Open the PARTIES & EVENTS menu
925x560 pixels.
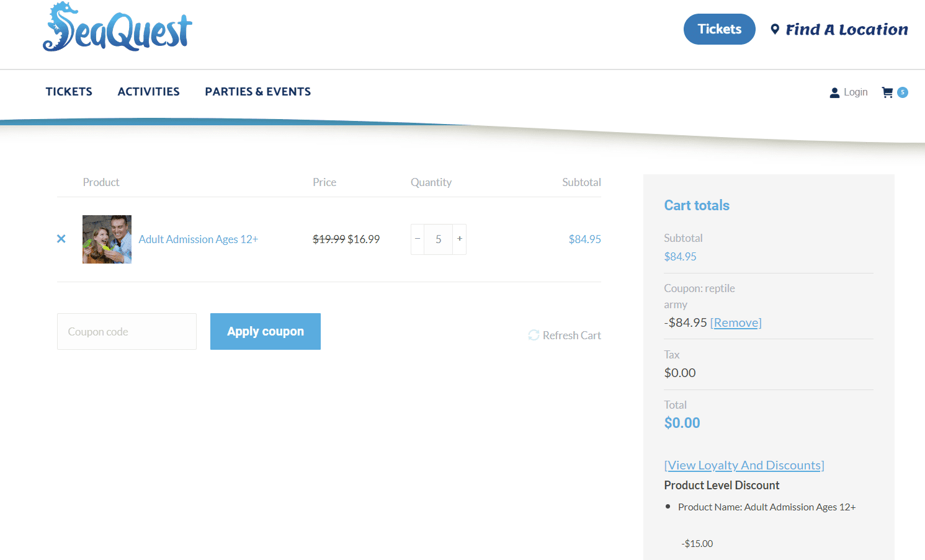(x=258, y=92)
